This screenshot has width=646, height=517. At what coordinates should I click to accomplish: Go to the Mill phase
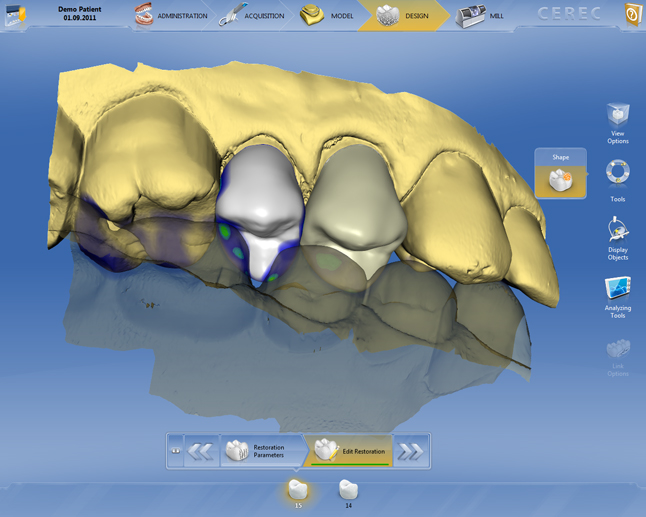[482, 16]
